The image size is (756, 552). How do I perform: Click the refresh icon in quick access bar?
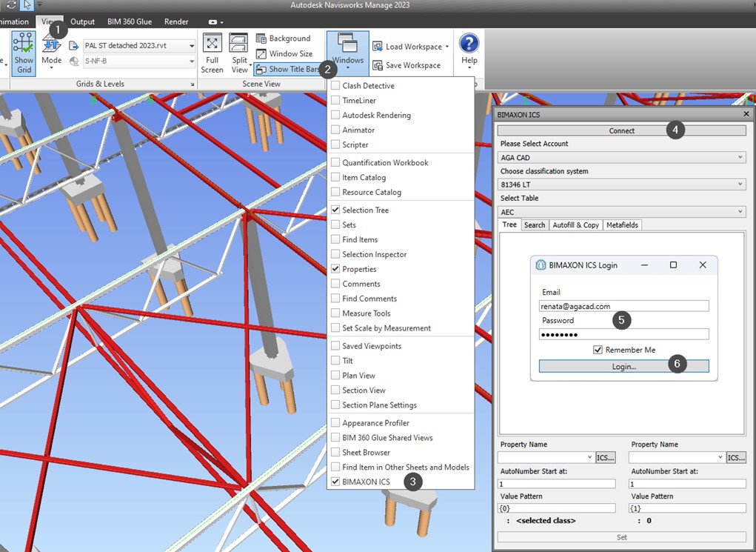(x=11, y=5)
